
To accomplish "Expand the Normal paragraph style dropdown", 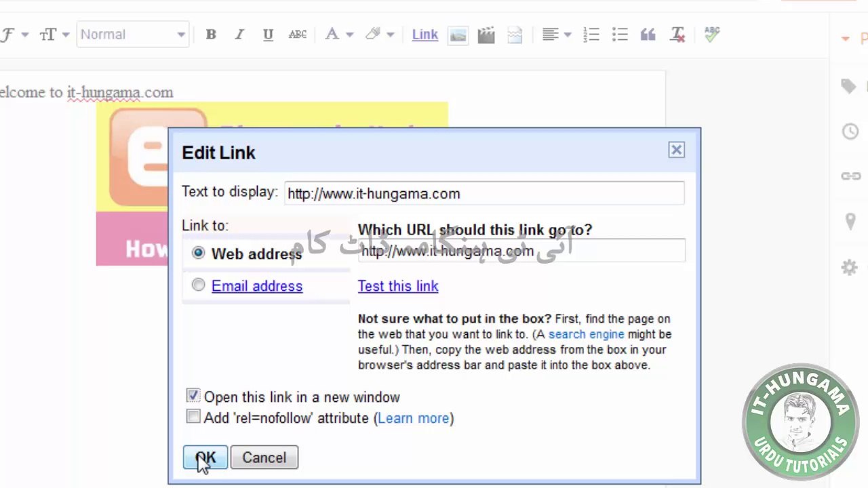I will coord(132,35).
